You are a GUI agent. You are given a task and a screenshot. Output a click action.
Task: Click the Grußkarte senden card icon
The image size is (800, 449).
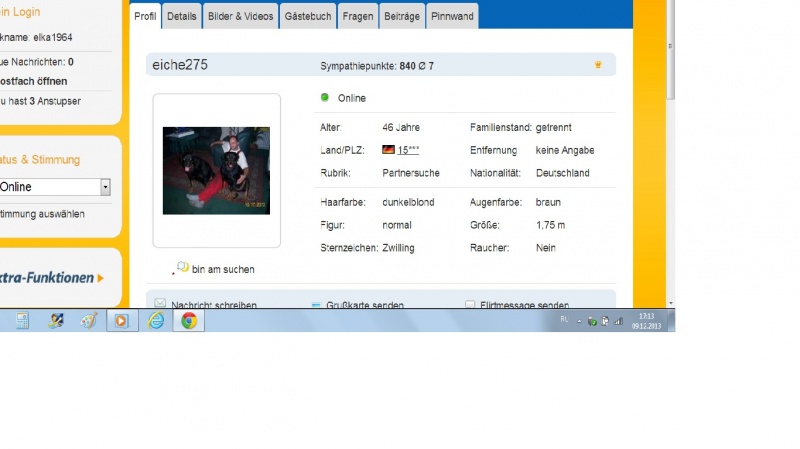pyautogui.click(x=316, y=304)
